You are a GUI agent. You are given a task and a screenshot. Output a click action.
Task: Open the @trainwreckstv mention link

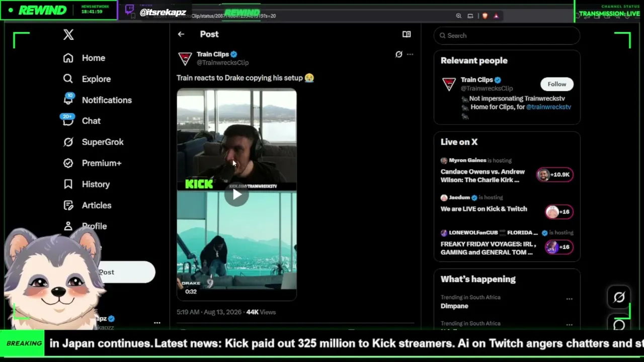click(548, 107)
